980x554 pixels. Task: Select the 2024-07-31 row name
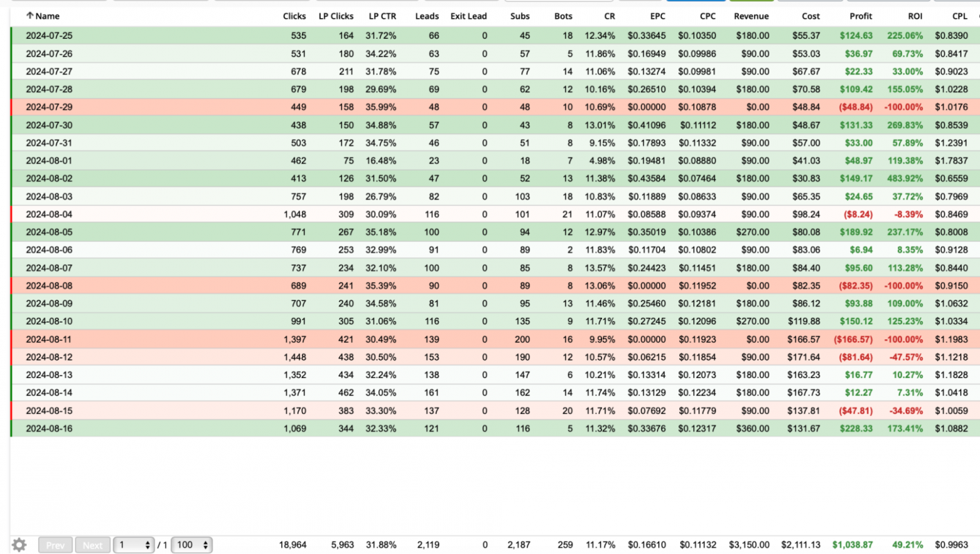49,143
